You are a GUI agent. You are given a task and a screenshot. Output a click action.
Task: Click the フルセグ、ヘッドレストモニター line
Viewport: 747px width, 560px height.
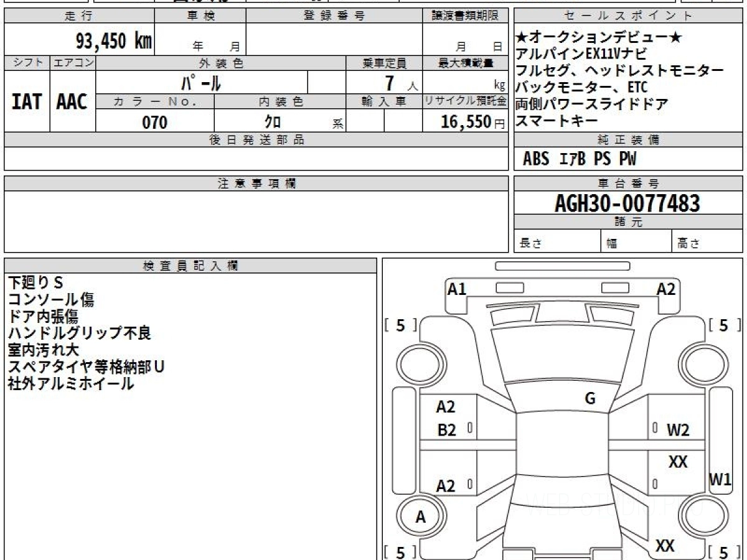[621, 70]
